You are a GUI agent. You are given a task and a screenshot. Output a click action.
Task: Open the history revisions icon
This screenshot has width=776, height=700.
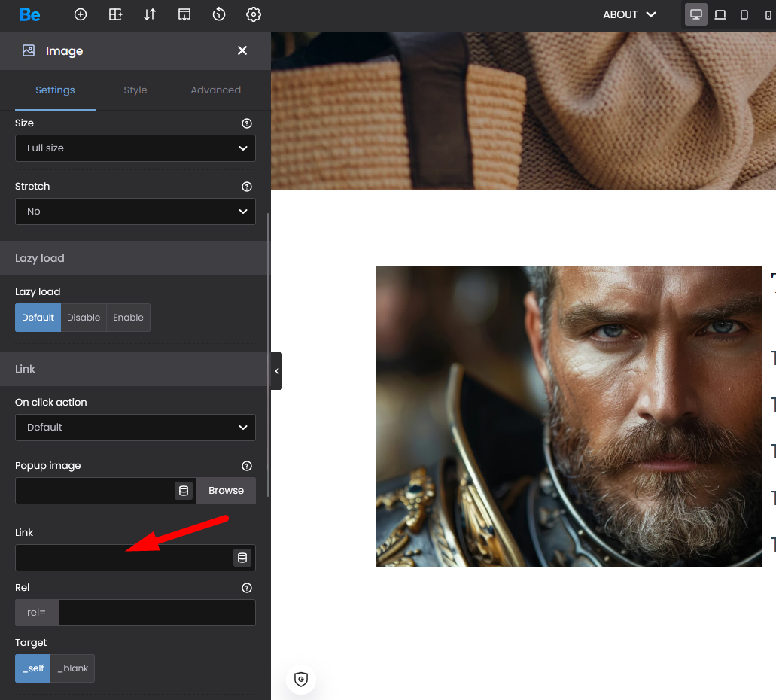tap(219, 14)
